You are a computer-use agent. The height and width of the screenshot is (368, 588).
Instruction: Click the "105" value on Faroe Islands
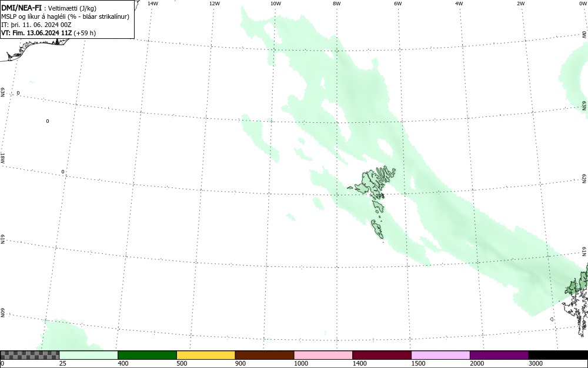pyautogui.click(x=380, y=196)
